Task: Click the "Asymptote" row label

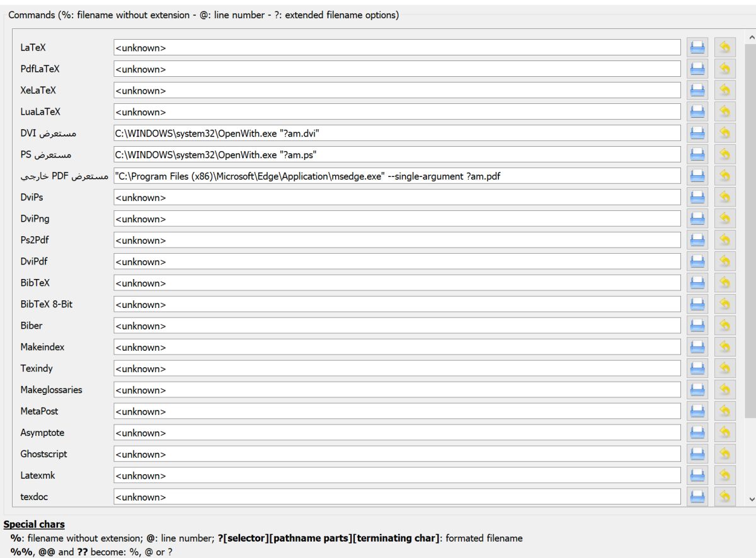Action: (x=42, y=433)
